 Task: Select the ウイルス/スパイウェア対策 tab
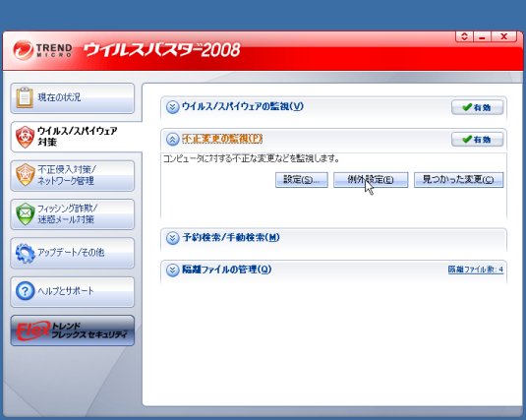77,137
